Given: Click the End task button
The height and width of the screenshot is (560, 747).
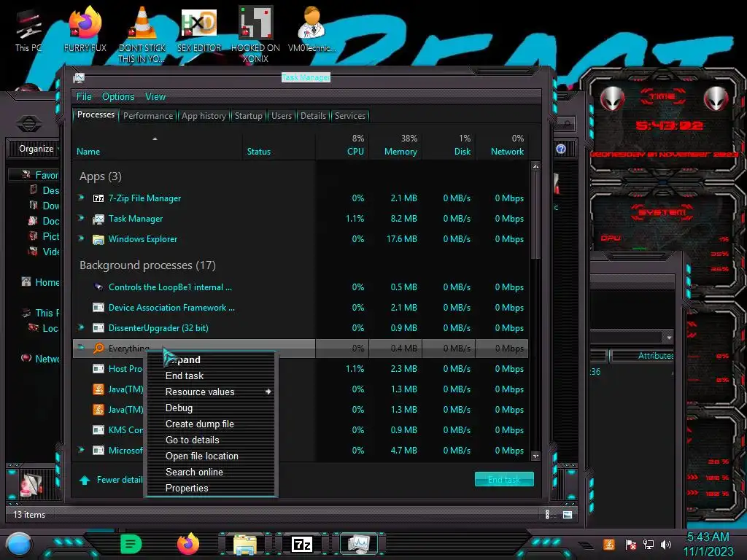Looking at the screenshot, I should tap(504, 480).
